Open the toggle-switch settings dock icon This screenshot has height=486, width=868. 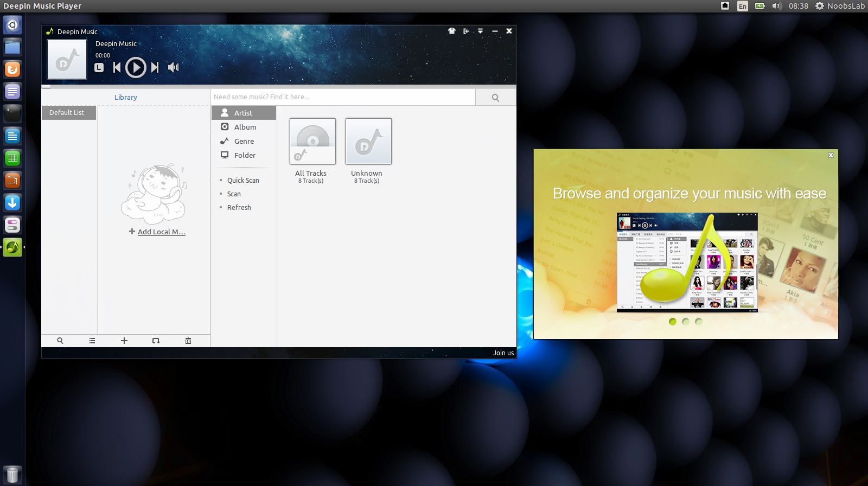point(12,225)
